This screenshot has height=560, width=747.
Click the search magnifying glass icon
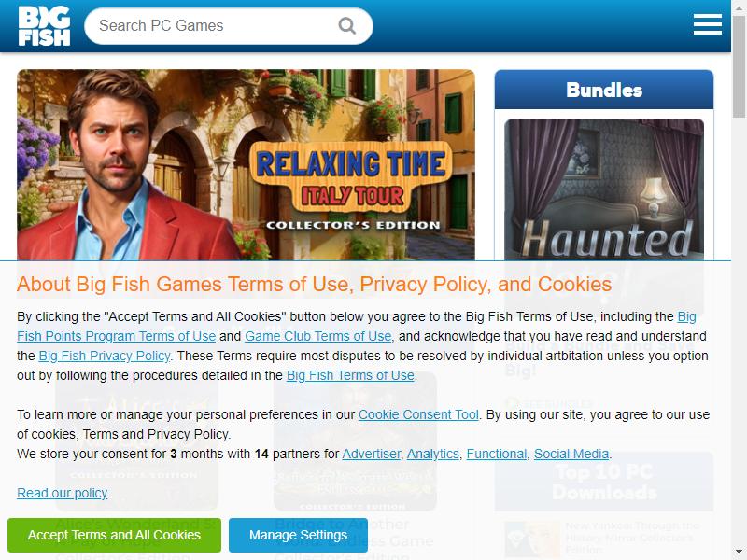(346, 26)
